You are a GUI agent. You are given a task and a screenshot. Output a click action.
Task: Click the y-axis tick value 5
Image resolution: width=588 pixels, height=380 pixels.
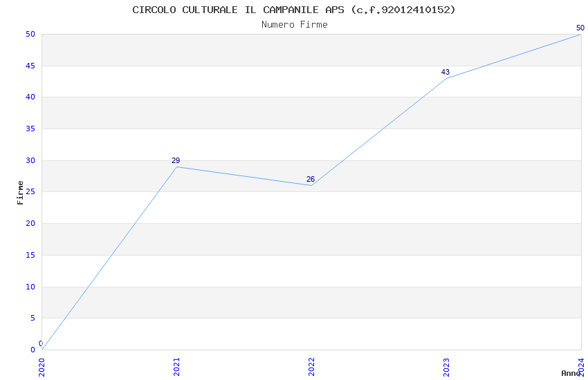[33, 319]
